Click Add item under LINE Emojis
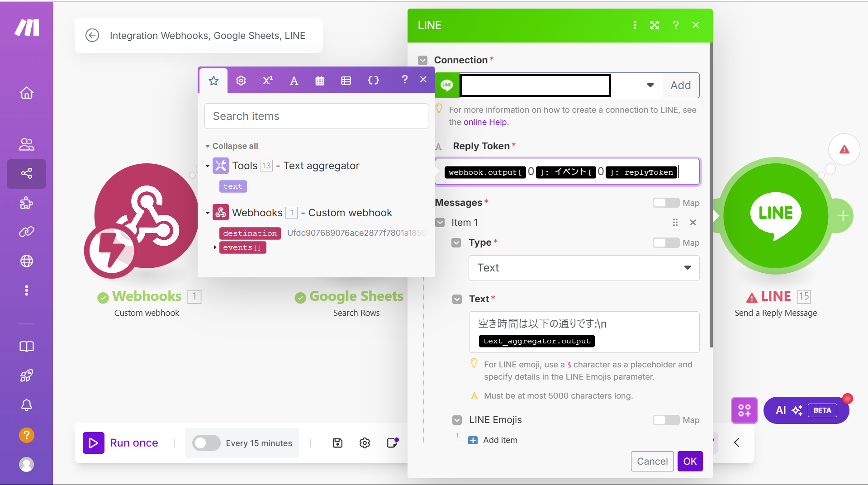The image size is (868, 485). pyautogui.click(x=493, y=440)
